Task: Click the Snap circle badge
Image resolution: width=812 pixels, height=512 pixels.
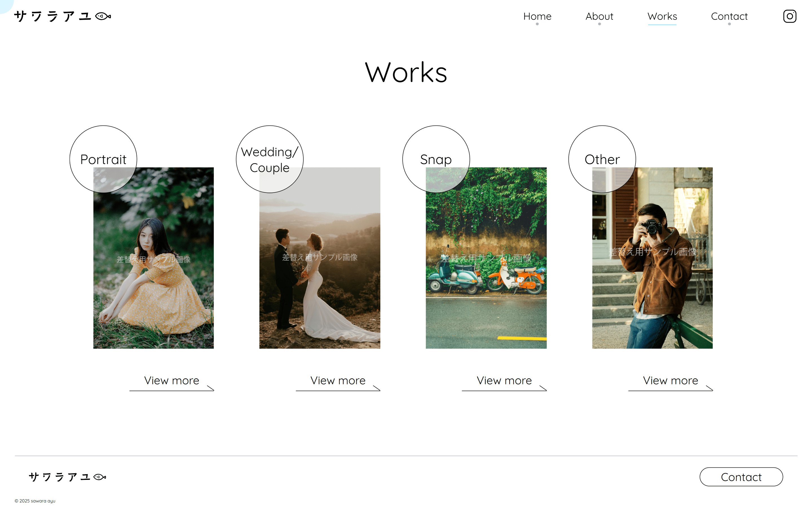Action: pyautogui.click(x=436, y=159)
